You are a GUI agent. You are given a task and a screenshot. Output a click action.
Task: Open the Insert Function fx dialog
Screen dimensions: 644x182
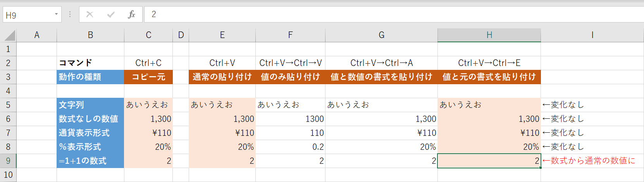[x=132, y=14]
